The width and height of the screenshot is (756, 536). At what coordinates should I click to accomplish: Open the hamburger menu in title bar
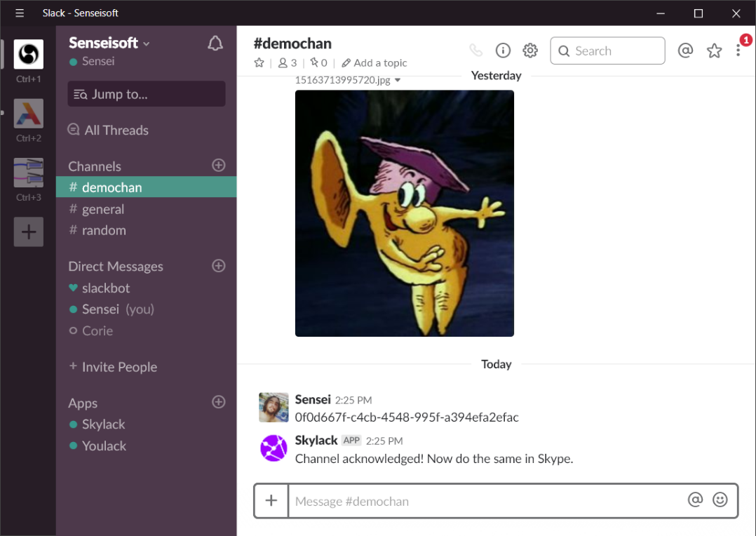tap(20, 13)
